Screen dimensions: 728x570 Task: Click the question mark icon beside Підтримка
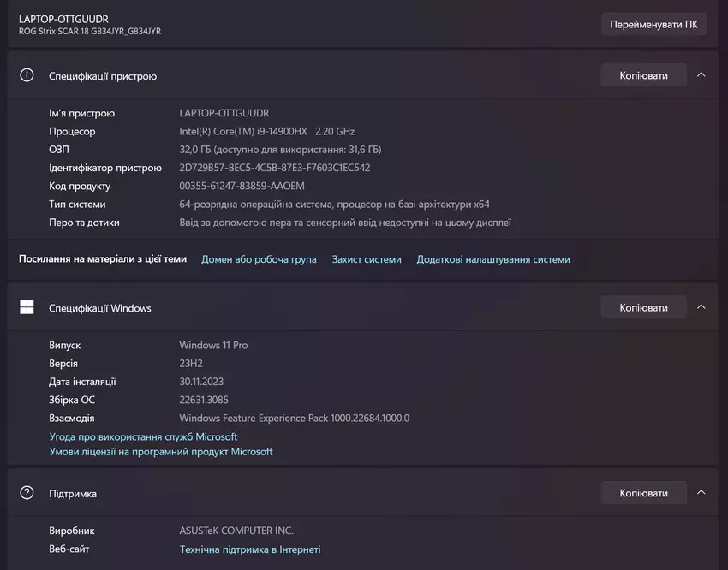click(27, 493)
